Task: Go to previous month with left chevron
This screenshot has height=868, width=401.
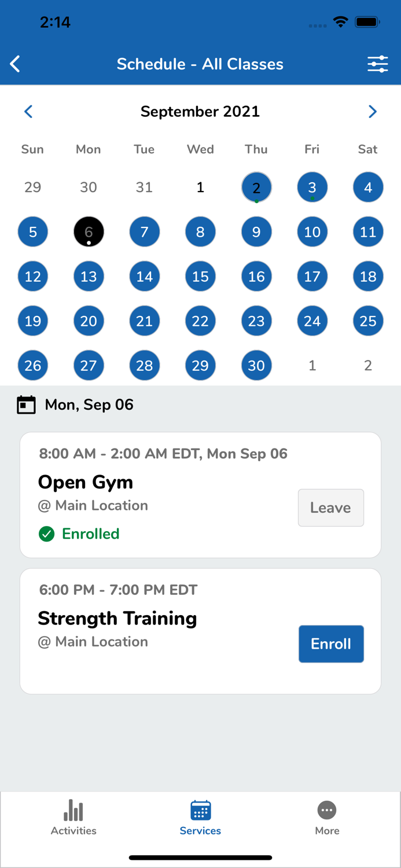Action: click(28, 111)
